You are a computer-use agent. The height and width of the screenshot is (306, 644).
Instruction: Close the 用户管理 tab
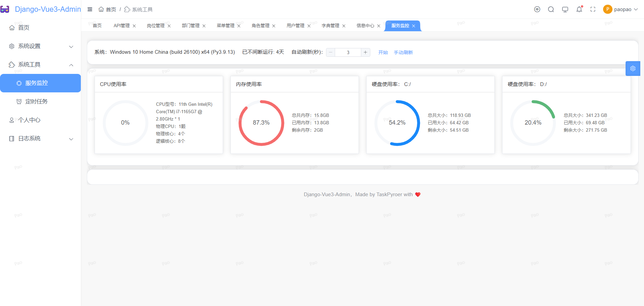click(309, 26)
